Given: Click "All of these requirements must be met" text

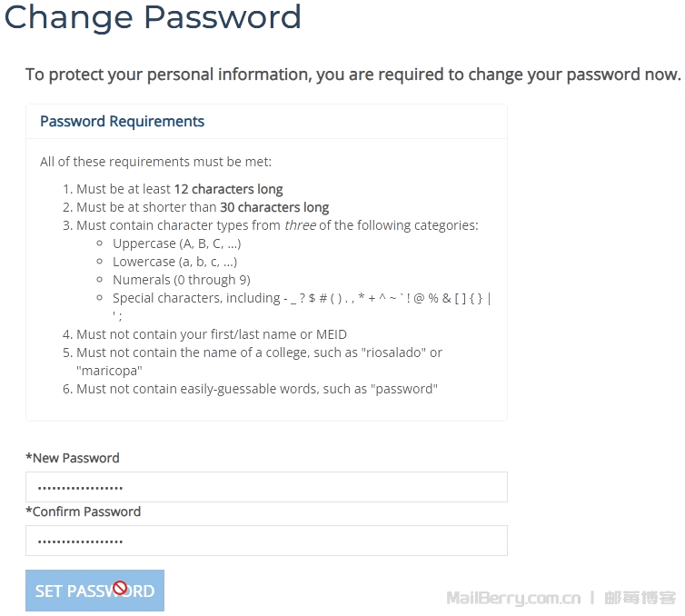Looking at the screenshot, I should 155,162.
